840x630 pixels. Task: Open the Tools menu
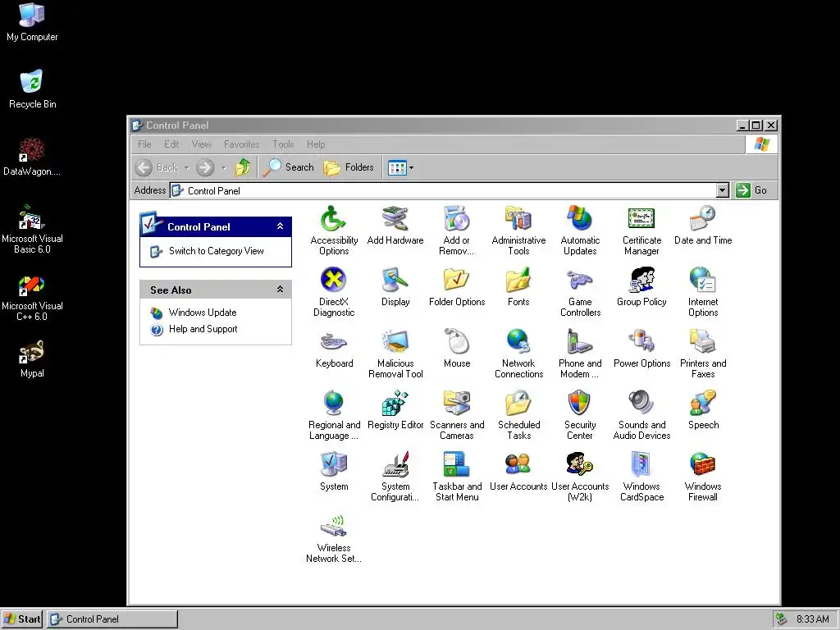click(283, 144)
